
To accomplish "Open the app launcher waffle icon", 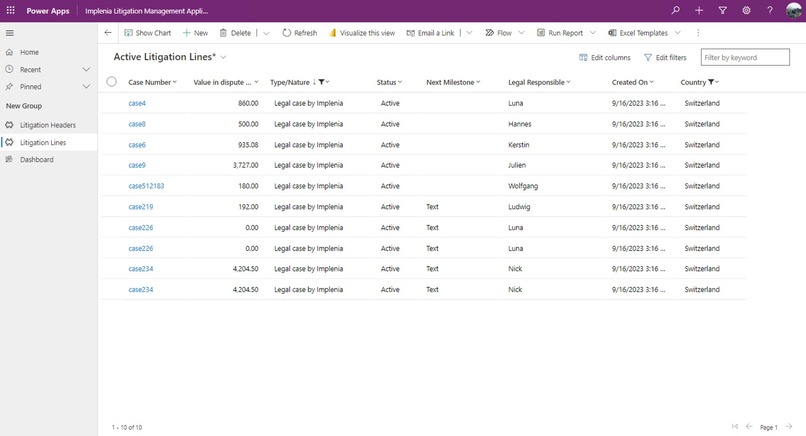I will click(x=10, y=10).
